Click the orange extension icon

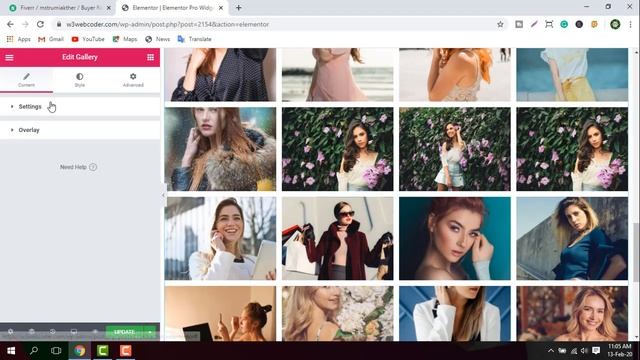click(x=594, y=24)
